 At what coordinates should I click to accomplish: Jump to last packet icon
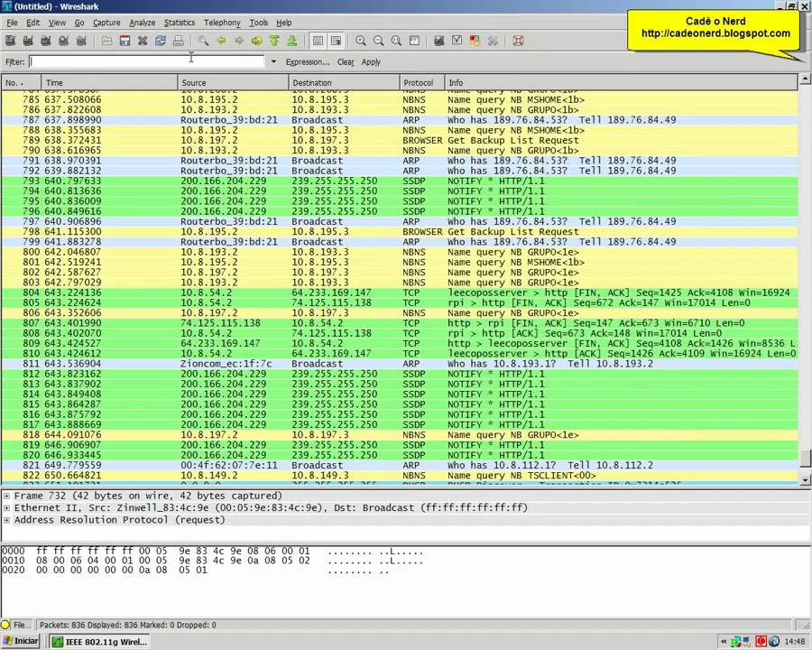(x=292, y=41)
